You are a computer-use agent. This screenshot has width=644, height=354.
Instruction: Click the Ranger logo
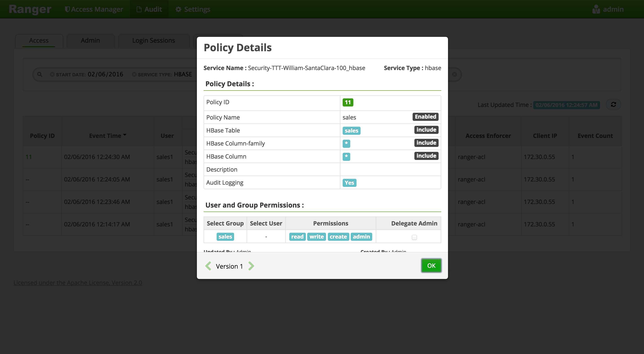pos(30,9)
